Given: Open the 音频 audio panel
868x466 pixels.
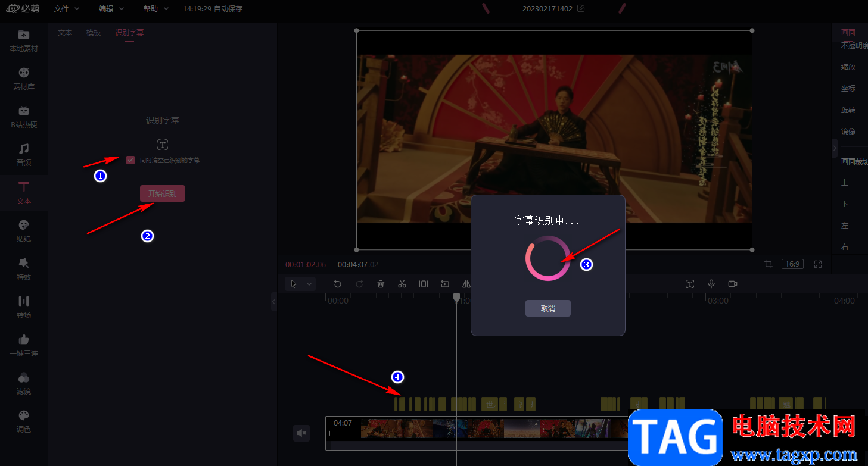Looking at the screenshot, I should [x=24, y=155].
